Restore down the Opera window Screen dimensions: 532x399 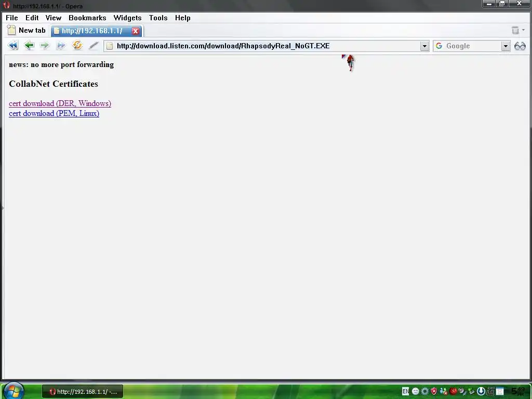pyautogui.click(x=502, y=4)
